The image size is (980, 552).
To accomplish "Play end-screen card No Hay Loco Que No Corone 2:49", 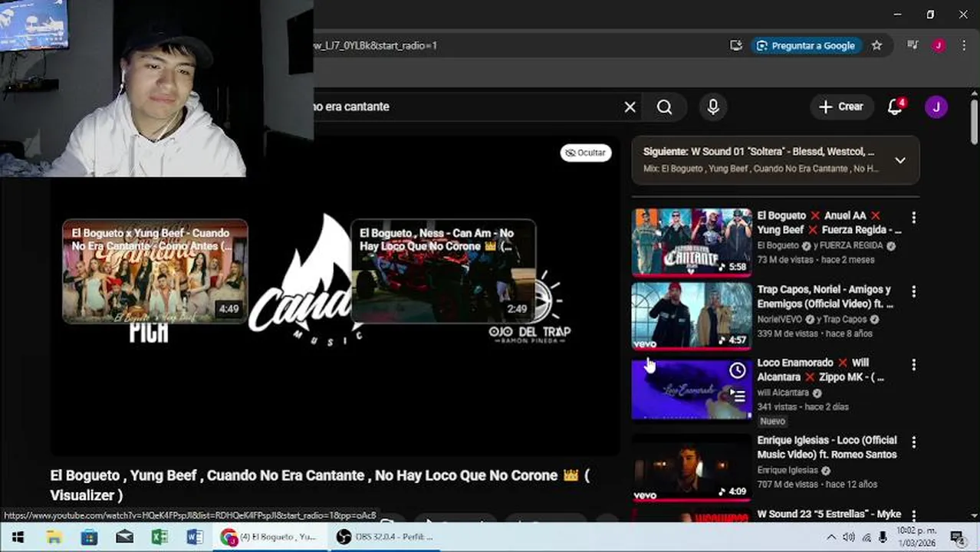I will pyautogui.click(x=443, y=271).
